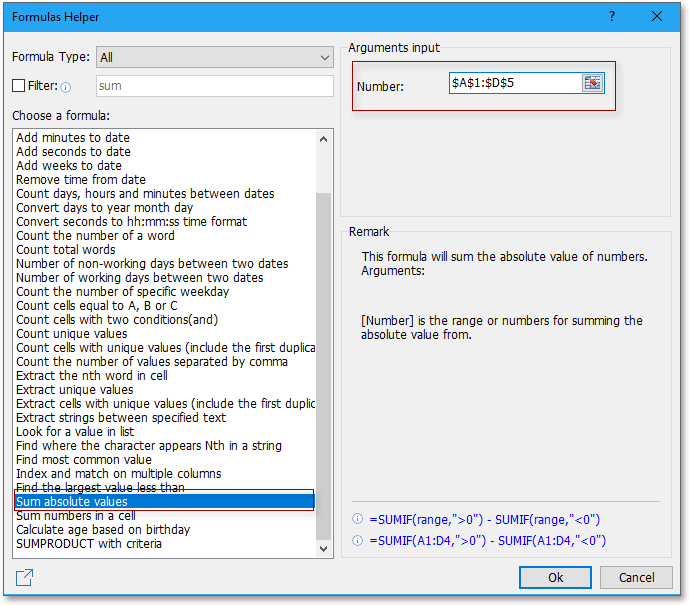Viewport: 690px width, 606px height.
Task: Click the info icon beside SUMIF(range) formula
Action: (357, 520)
